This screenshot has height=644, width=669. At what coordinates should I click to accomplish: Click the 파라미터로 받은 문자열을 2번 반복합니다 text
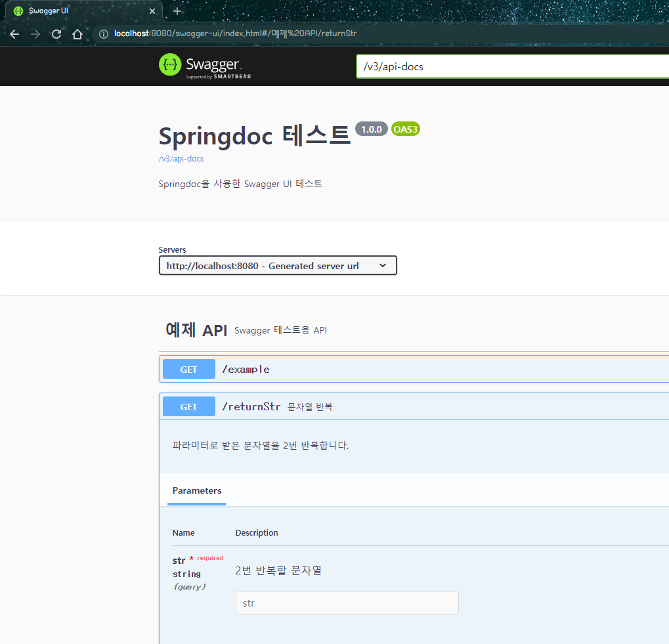[x=260, y=446]
